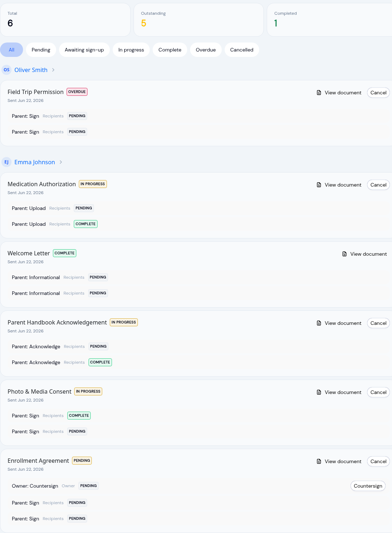Cancel the Field Trip Permission request
This screenshot has width=392, height=533.
(x=378, y=93)
